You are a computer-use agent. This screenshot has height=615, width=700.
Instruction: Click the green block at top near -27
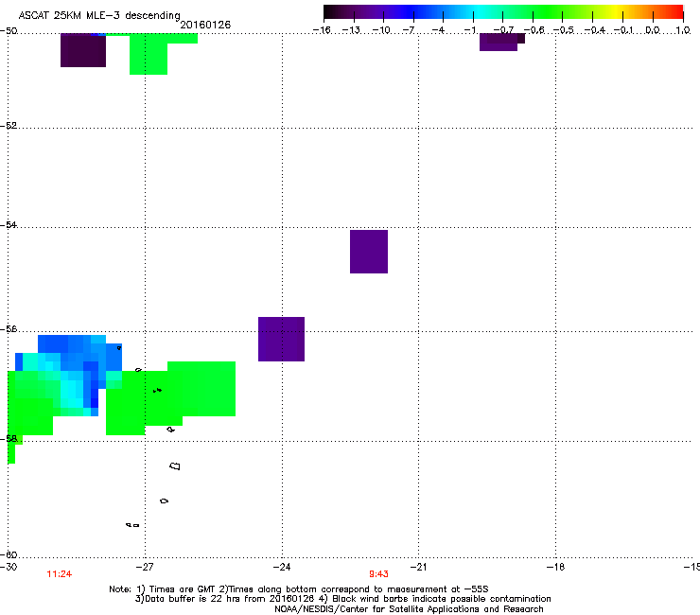tap(149, 54)
